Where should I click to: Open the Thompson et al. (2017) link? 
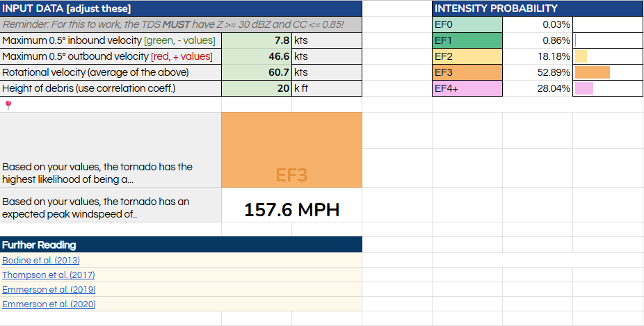[x=49, y=275]
